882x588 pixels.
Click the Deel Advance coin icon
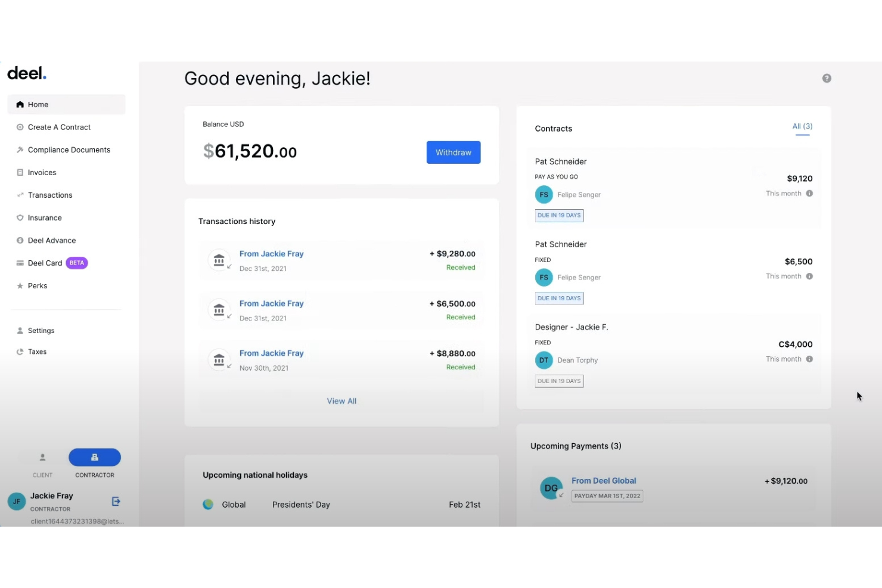[x=20, y=240]
